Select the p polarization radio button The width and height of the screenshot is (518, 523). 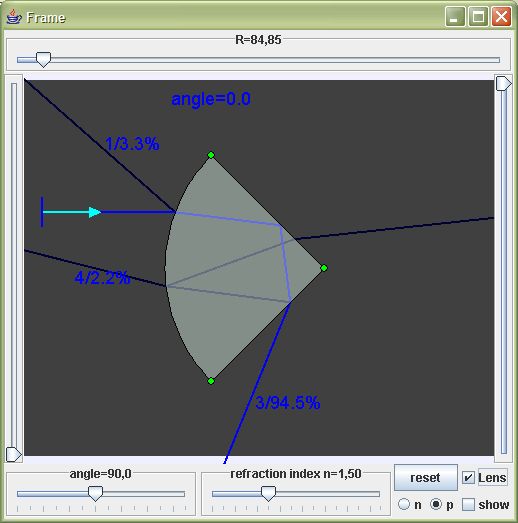[436, 504]
